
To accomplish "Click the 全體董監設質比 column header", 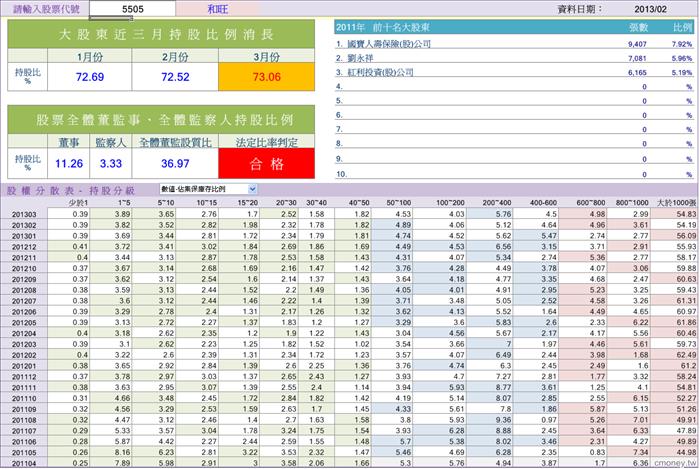I will coord(175,142).
